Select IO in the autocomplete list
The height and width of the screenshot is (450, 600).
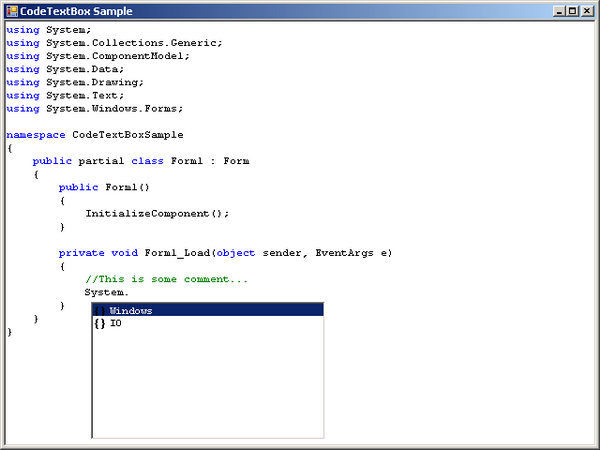pyautogui.click(x=208, y=323)
